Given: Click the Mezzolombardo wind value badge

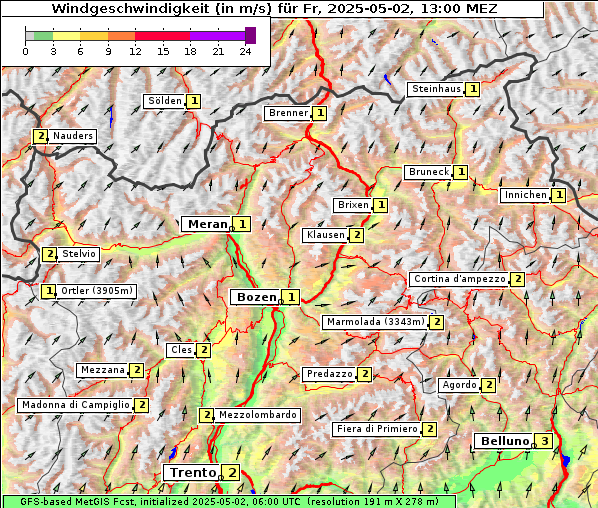Looking at the screenshot, I should (207, 415).
